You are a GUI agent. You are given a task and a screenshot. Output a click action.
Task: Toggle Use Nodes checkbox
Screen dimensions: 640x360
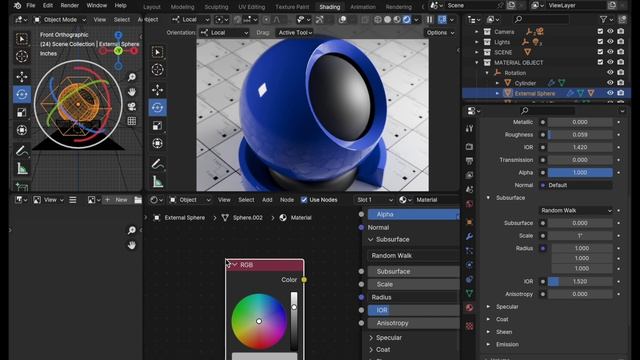coord(304,200)
